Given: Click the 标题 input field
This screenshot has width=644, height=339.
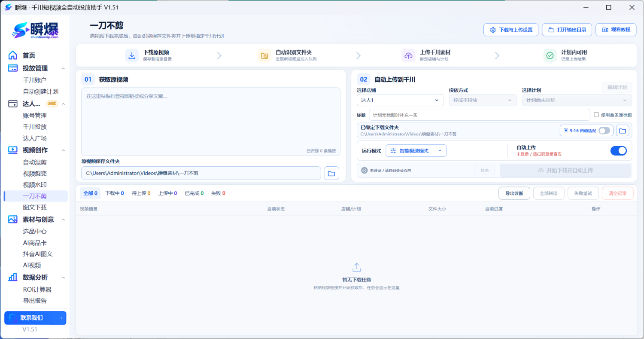Looking at the screenshot, I should pyautogui.click(x=480, y=115).
